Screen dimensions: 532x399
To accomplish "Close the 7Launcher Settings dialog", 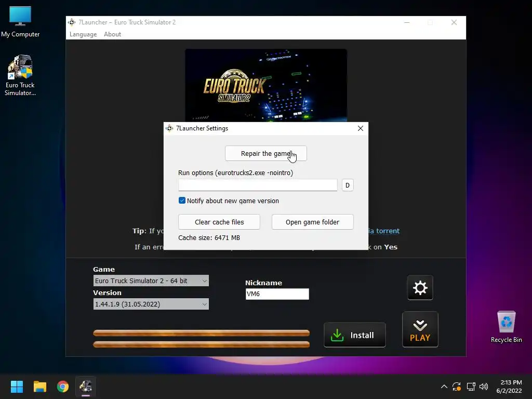I will click(x=361, y=128).
